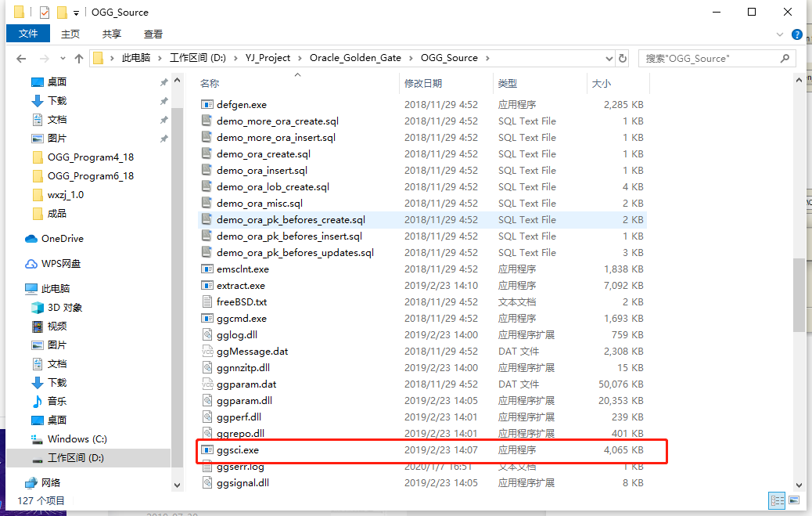Select the freeBSD.txt file icon

click(207, 301)
